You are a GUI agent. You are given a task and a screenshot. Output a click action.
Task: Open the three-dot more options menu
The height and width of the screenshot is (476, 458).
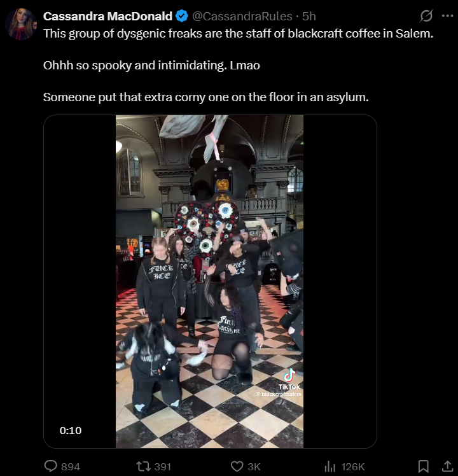point(448,16)
